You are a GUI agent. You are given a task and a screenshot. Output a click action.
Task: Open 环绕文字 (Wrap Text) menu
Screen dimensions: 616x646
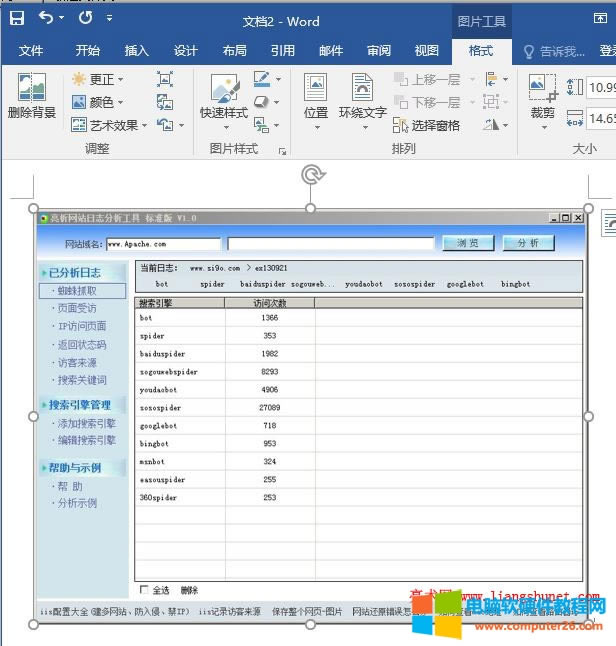363,102
